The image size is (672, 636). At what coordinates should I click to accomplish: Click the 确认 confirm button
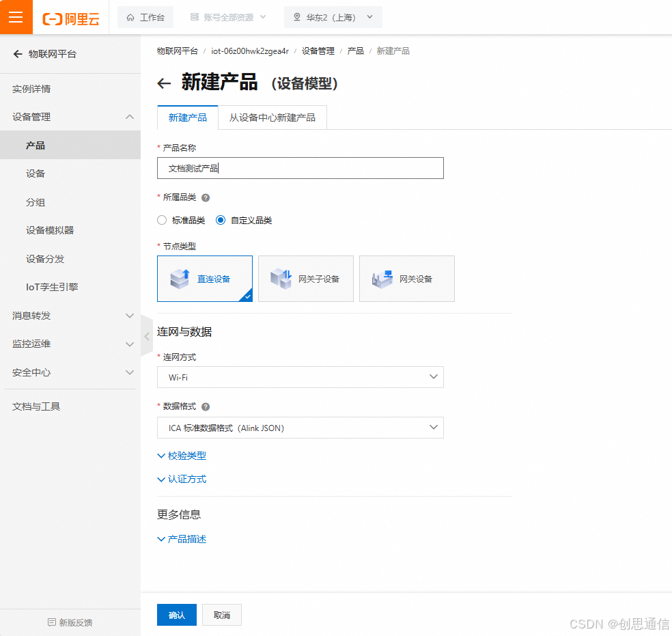[177, 615]
